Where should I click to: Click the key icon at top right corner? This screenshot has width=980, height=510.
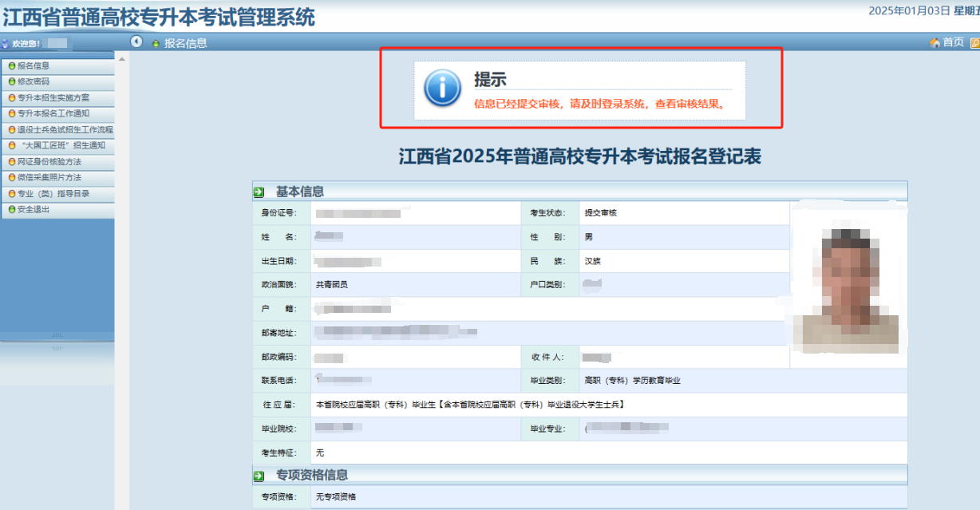coord(974,41)
